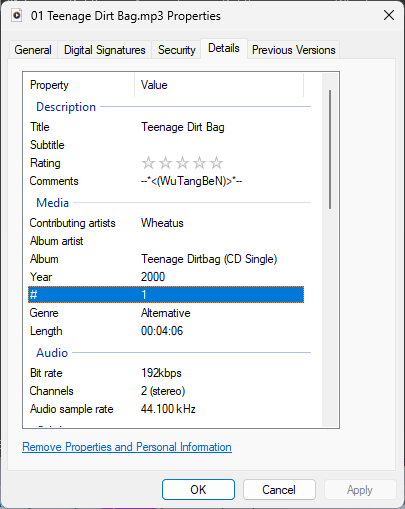405x509 pixels.
Task: Click the track number value 1
Action: tap(144, 295)
